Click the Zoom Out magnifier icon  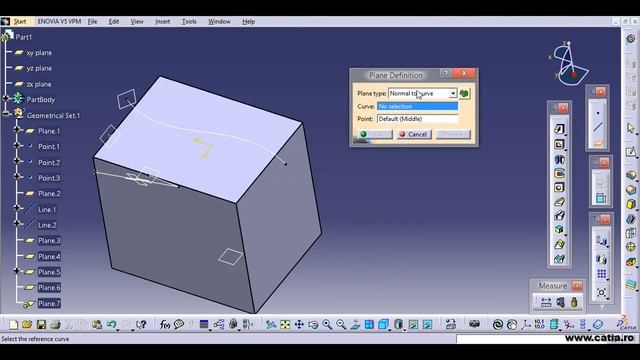pyautogui.click(x=341, y=324)
